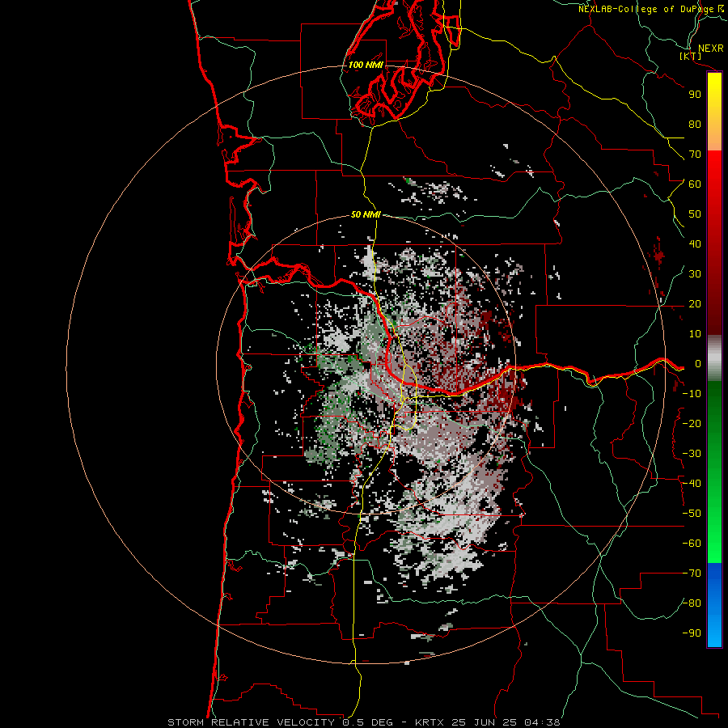
Task: Select the 20 value on velocity scale
Action: [695, 304]
